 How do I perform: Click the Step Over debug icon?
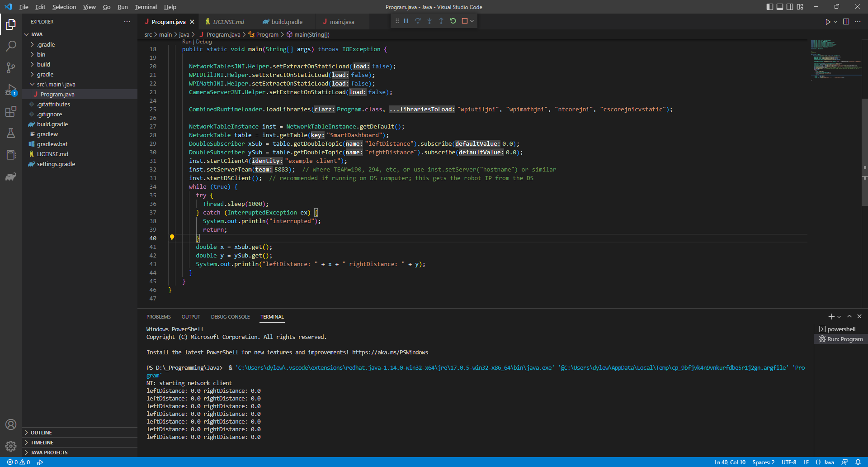(x=418, y=21)
